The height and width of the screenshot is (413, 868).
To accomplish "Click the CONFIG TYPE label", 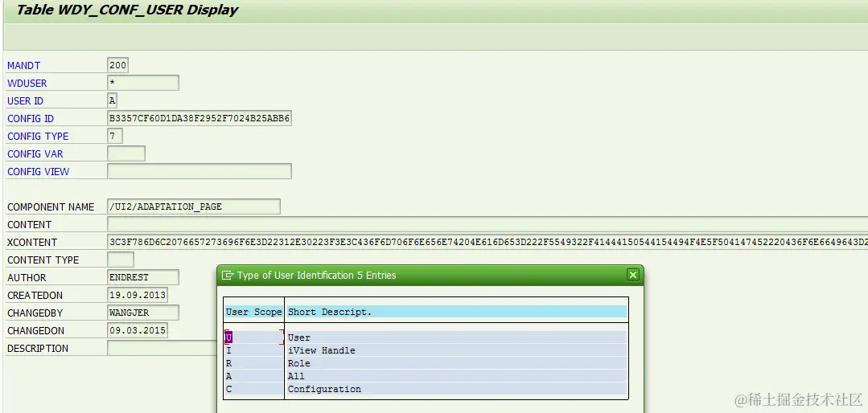I will (x=38, y=136).
